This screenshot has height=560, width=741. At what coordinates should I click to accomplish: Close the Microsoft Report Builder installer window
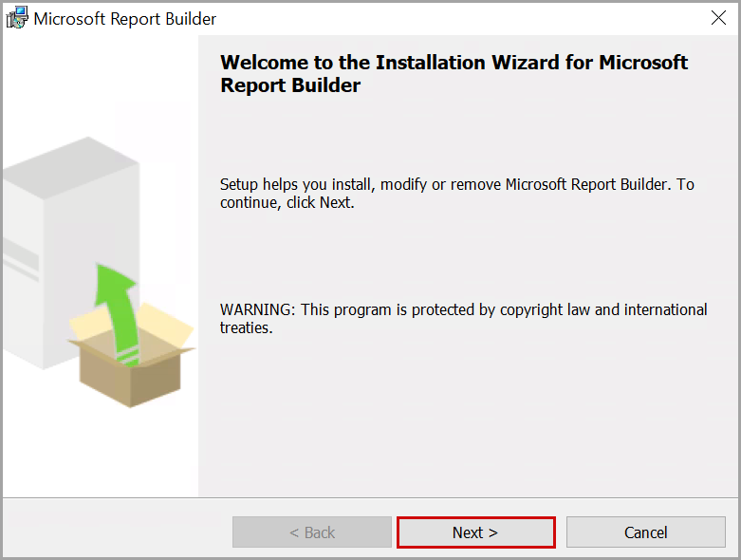pyautogui.click(x=719, y=18)
